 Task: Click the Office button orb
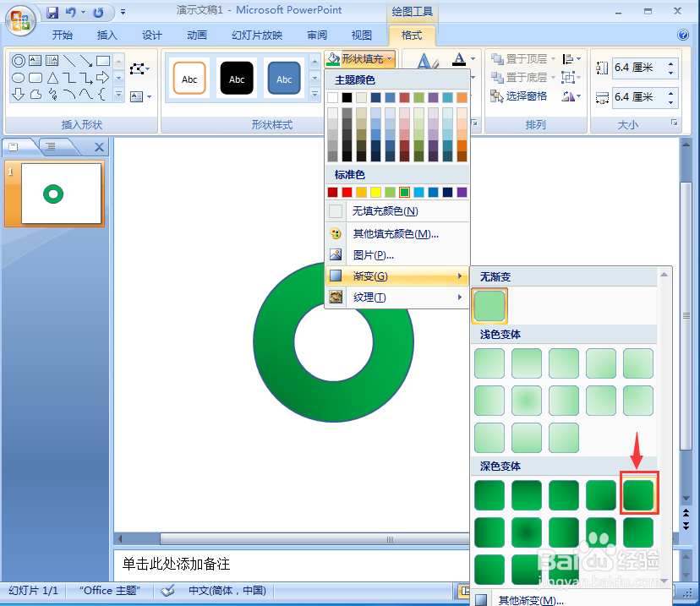click(x=19, y=20)
